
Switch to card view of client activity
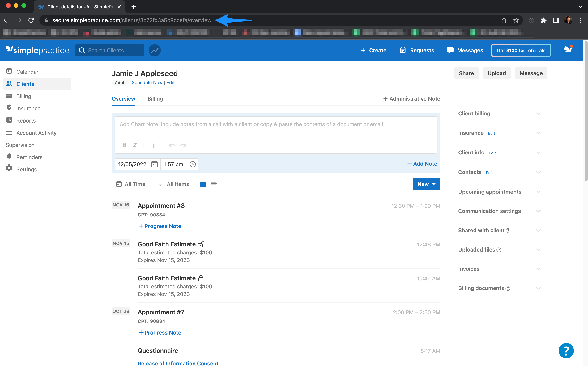[203, 184]
